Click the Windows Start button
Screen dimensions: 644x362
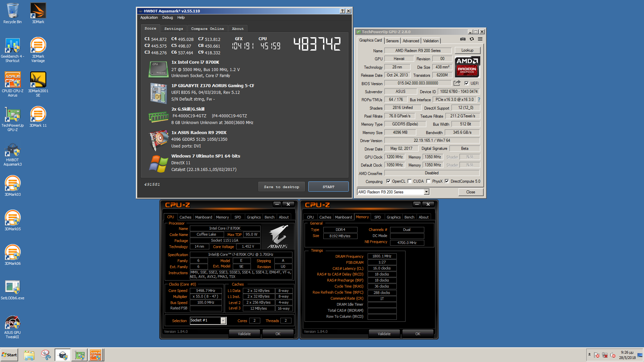(x=9, y=355)
